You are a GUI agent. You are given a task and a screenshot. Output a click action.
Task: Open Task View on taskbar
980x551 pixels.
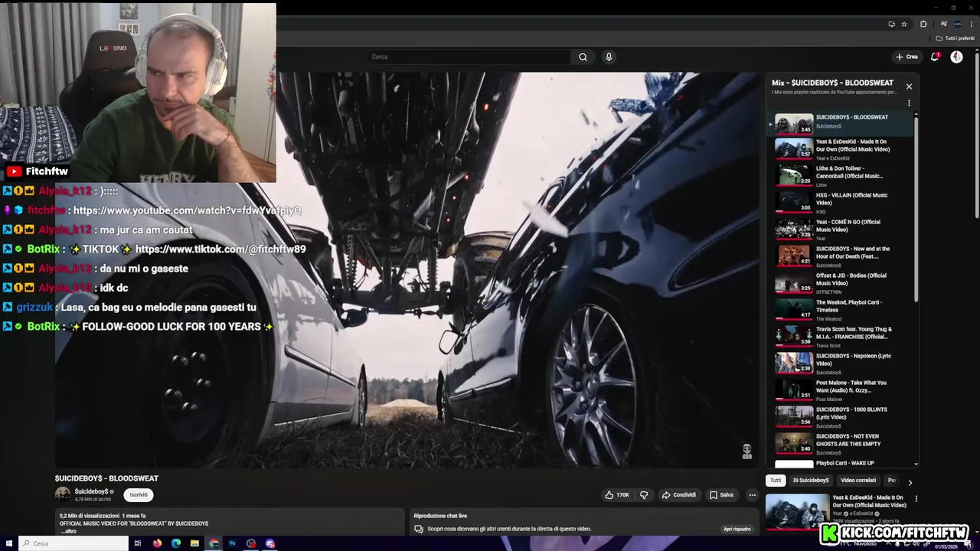[138, 543]
